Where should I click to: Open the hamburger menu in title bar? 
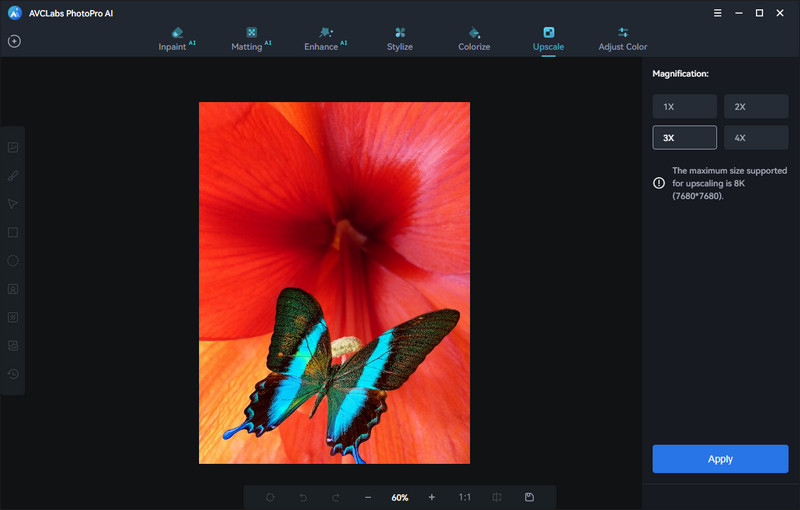point(717,13)
